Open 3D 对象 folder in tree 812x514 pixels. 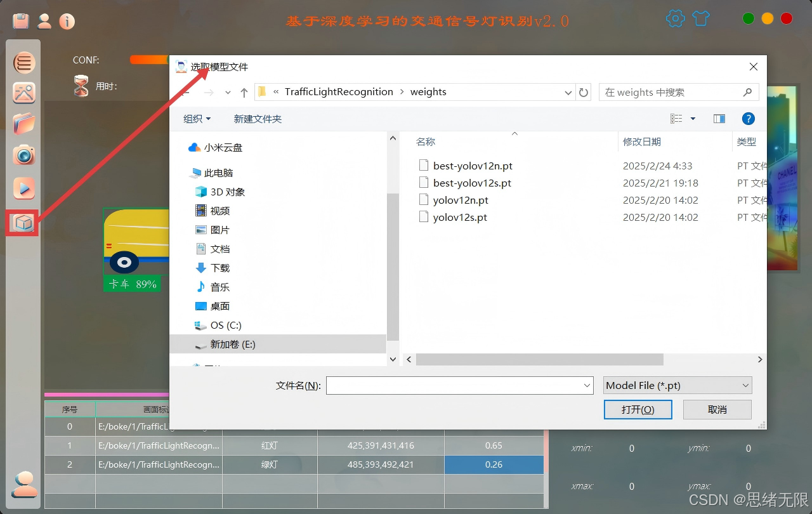click(220, 192)
